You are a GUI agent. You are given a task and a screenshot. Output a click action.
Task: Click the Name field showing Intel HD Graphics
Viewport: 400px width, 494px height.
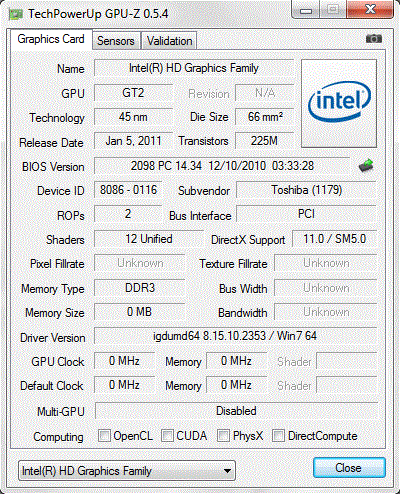(x=194, y=68)
